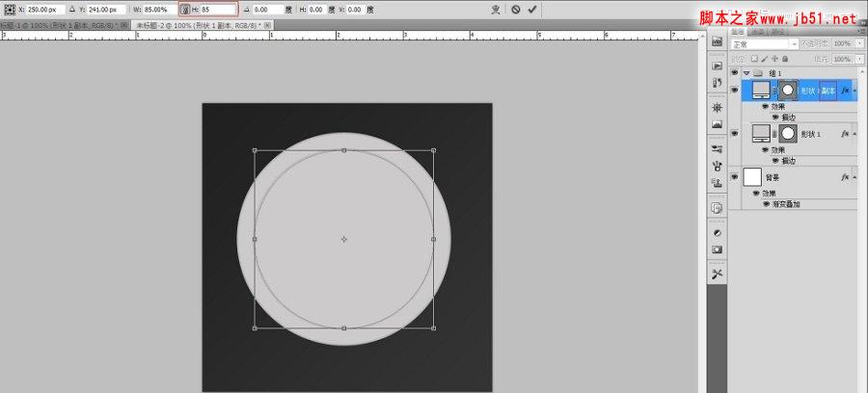Screen dimensions: 868x393
Task: Hide the 背景 layer via eye icon
Action: (735, 177)
